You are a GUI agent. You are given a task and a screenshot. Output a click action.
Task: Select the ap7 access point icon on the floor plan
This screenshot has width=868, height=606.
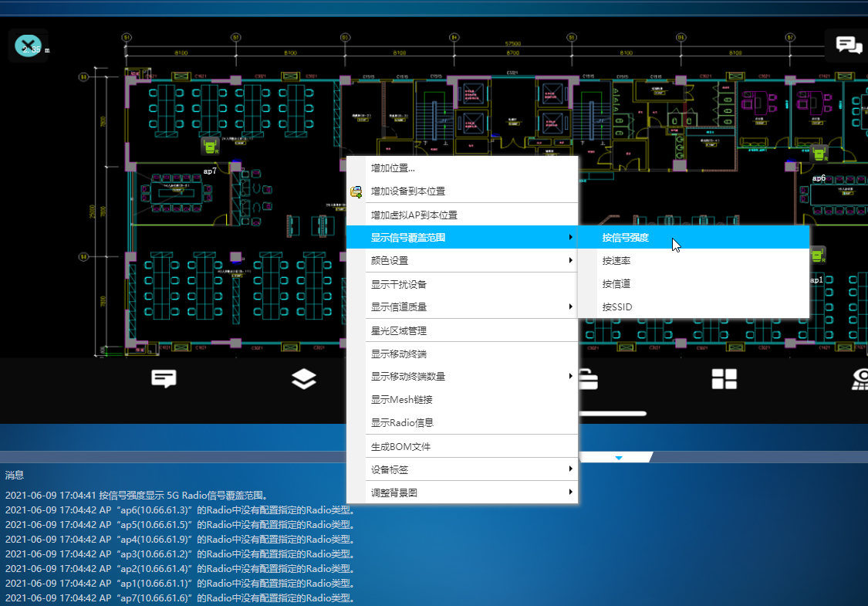[x=210, y=147]
